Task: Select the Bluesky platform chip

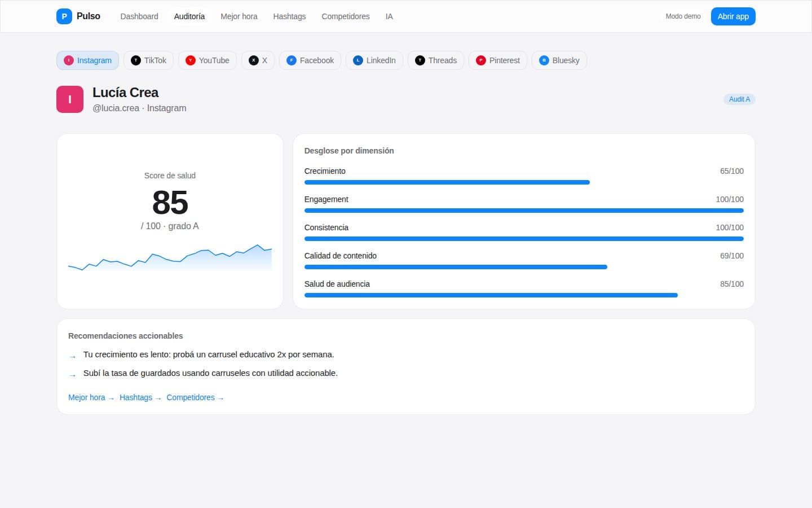Action: click(x=559, y=60)
